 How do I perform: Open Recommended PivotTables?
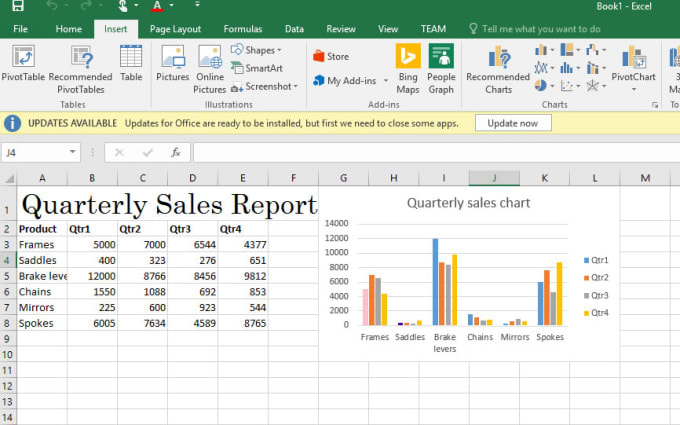click(81, 69)
